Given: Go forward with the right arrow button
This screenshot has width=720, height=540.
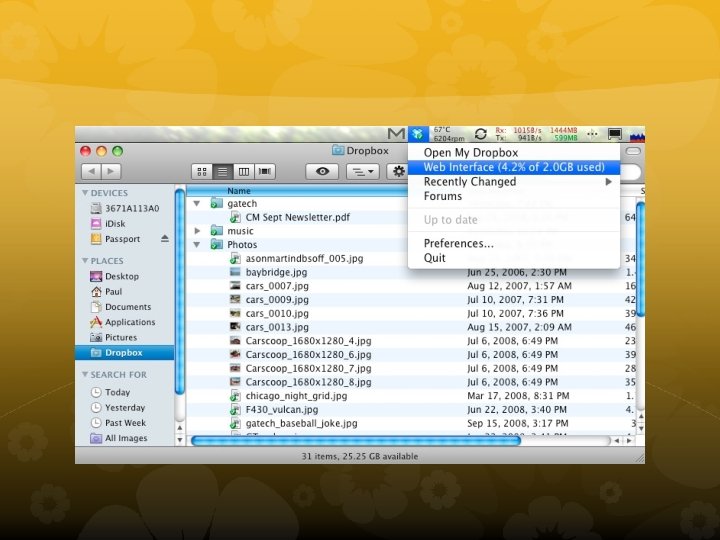Looking at the screenshot, I should 111,171.
